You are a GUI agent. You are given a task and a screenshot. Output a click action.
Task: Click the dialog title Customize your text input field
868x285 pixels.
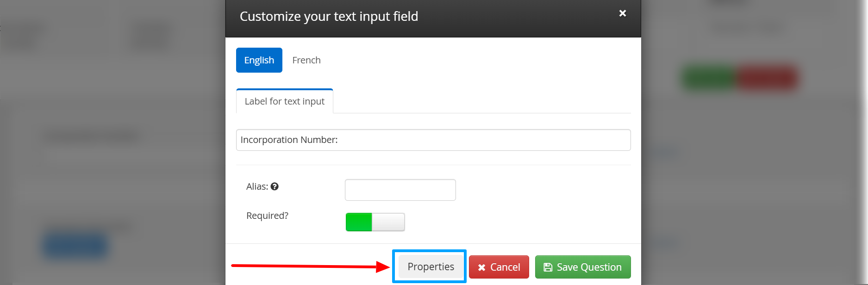(x=329, y=16)
